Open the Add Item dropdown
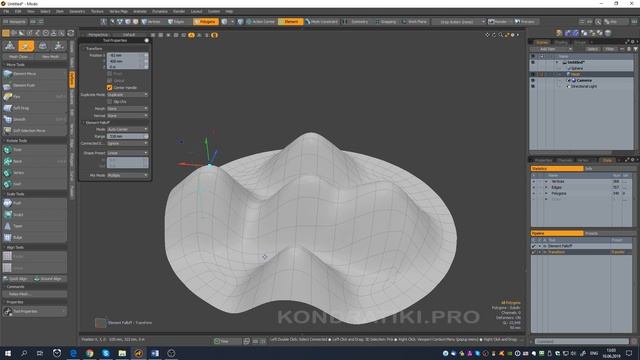Screen dimensions: 640x360 pyautogui.click(x=551, y=49)
